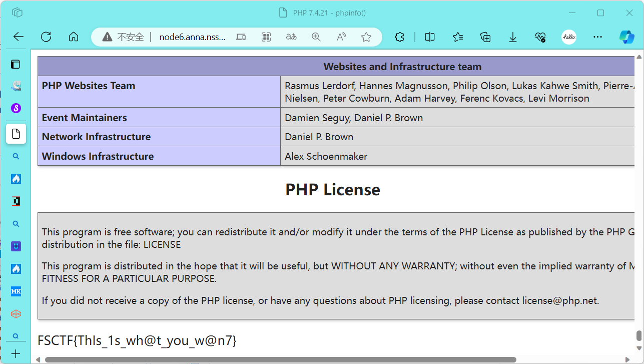644x364 pixels.
Task: Launch the Copilot sidebar
Action: point(626,37)
